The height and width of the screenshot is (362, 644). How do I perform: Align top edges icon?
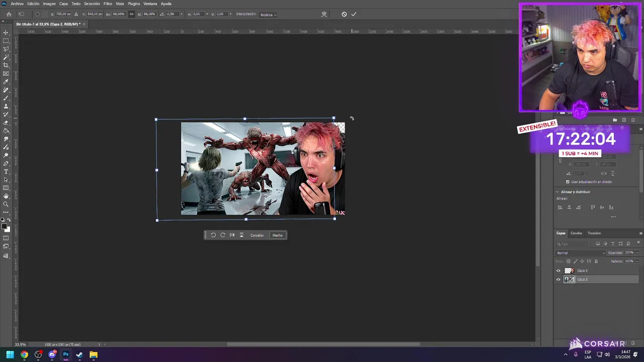tap(593, 207)
